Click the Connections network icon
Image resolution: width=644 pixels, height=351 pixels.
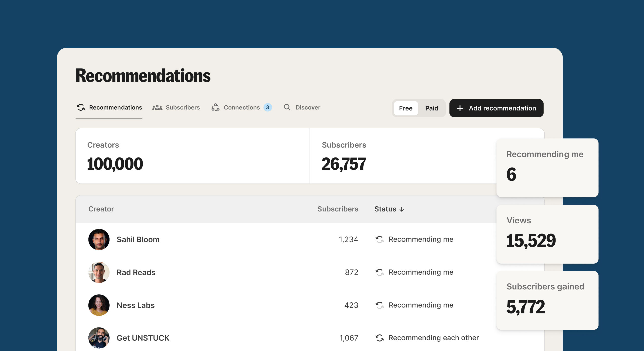tap(215, 107)
